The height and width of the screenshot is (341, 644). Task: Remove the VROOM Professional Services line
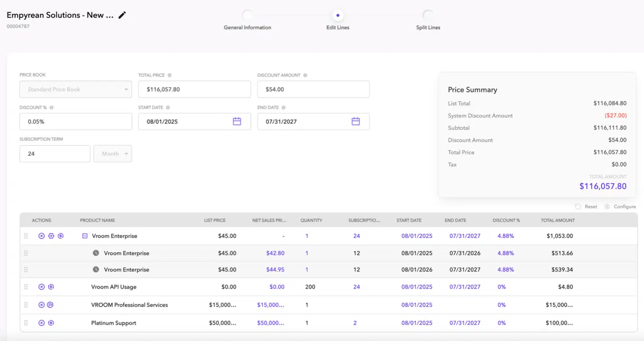[x=41, y=305]
